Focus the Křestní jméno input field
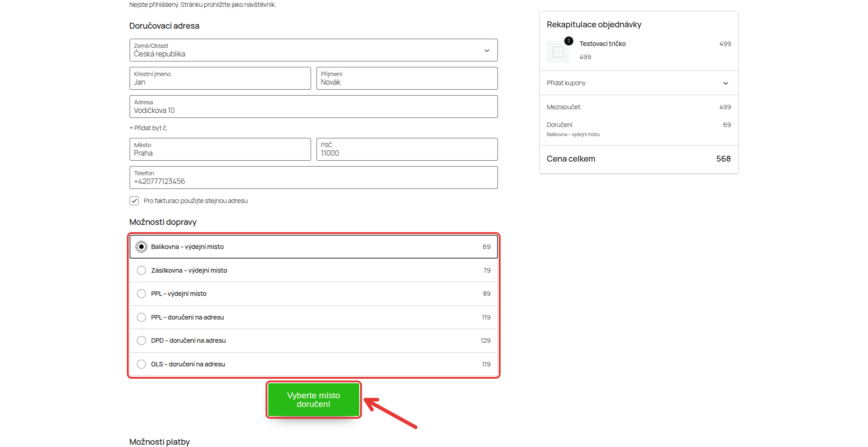The width and height of the screenshot is (868, 447). [x=220, y=78]
